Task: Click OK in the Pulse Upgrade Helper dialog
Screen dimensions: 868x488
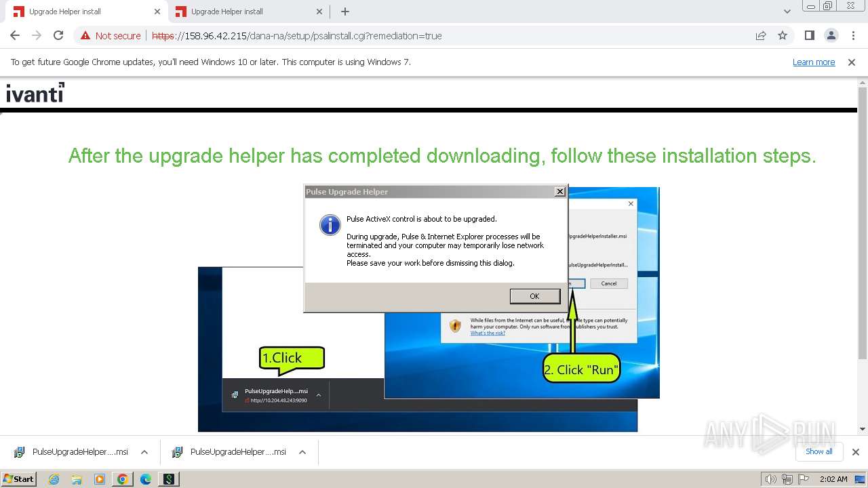Action: coord(535,296)
